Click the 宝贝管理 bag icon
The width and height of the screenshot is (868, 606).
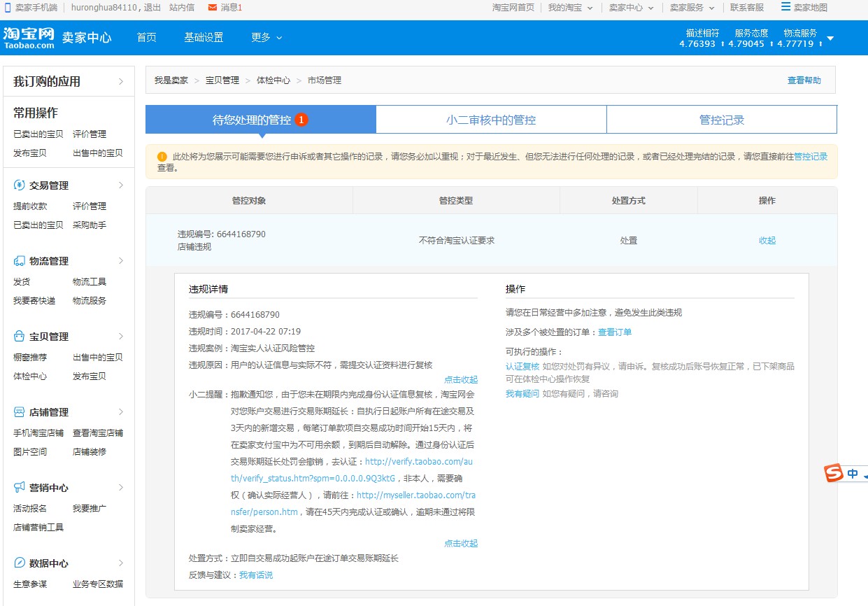(19, 337)
